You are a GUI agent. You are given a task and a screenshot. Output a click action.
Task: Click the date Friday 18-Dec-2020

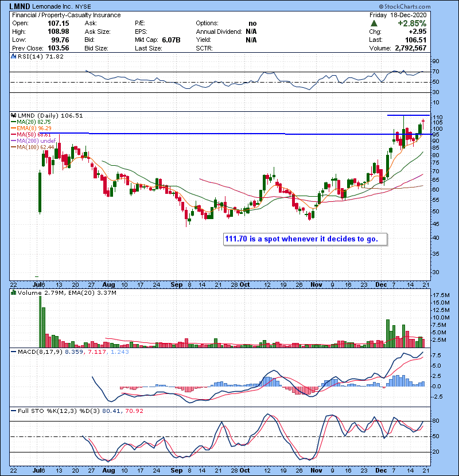398,15
